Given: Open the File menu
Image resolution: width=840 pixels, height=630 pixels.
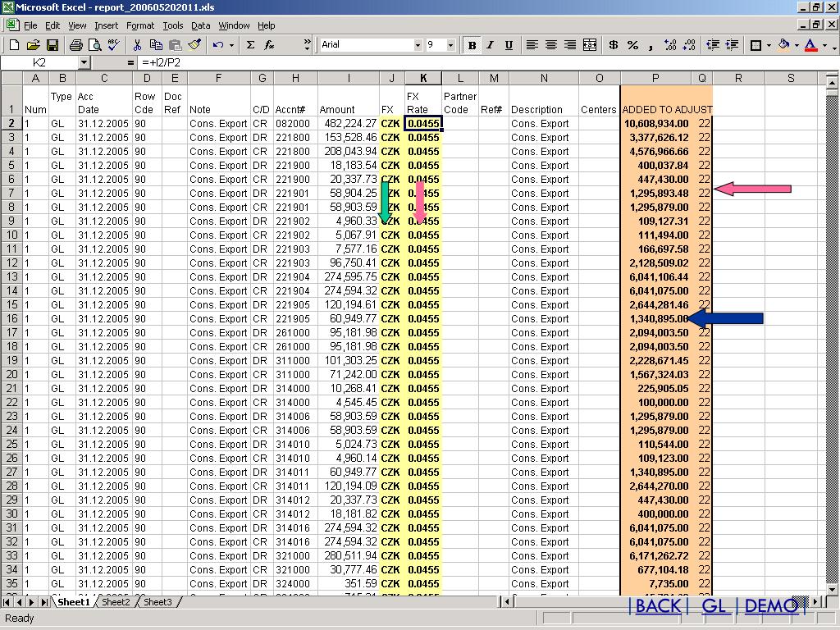Looking at the screenshot, I should pos(30,25).
